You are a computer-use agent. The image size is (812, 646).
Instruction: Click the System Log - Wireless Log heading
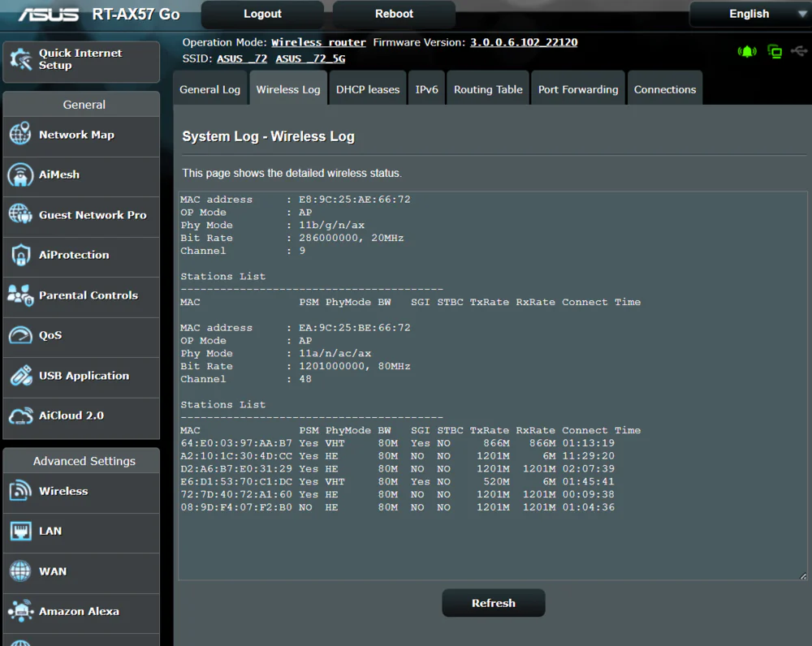pos(268,136)
